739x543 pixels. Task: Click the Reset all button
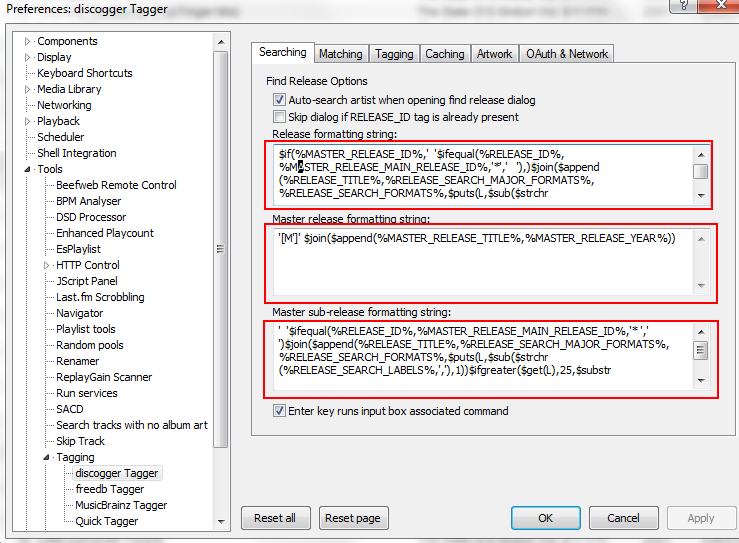click(276, 518)
